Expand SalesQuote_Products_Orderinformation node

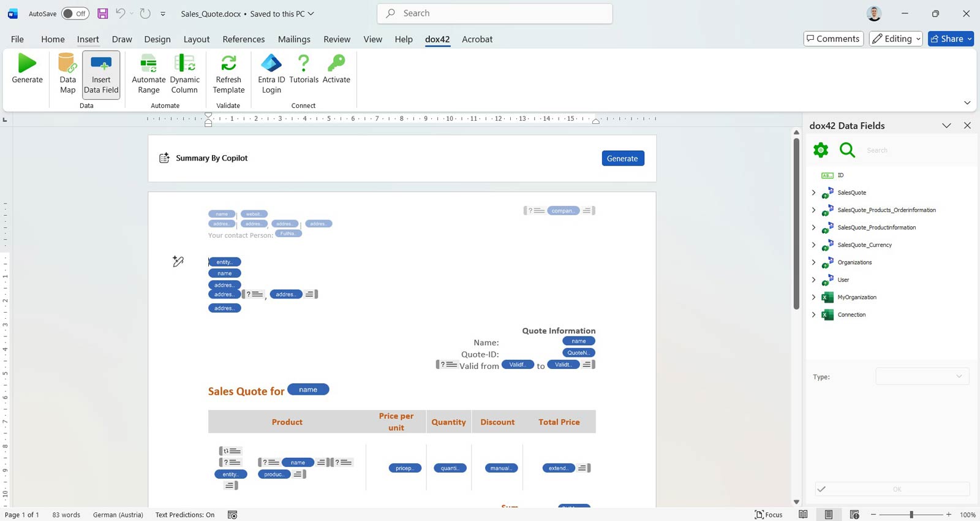(x=813, y=210)
